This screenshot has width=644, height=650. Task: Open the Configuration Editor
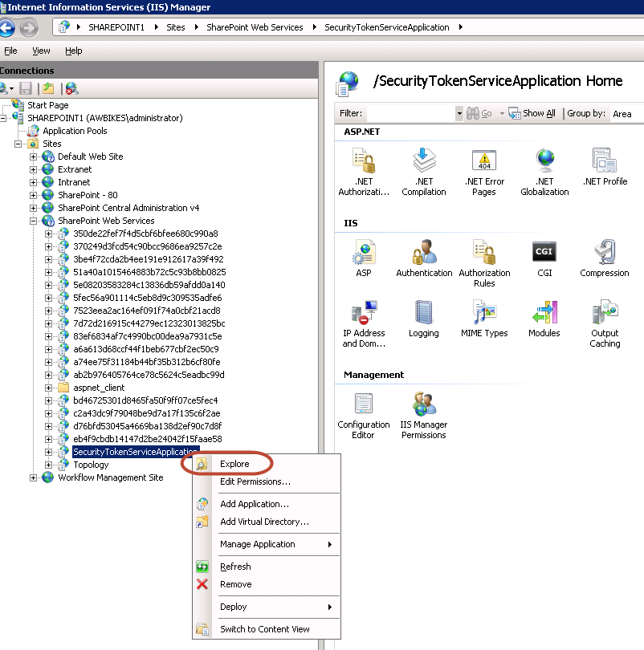click(x=364, y=416)
